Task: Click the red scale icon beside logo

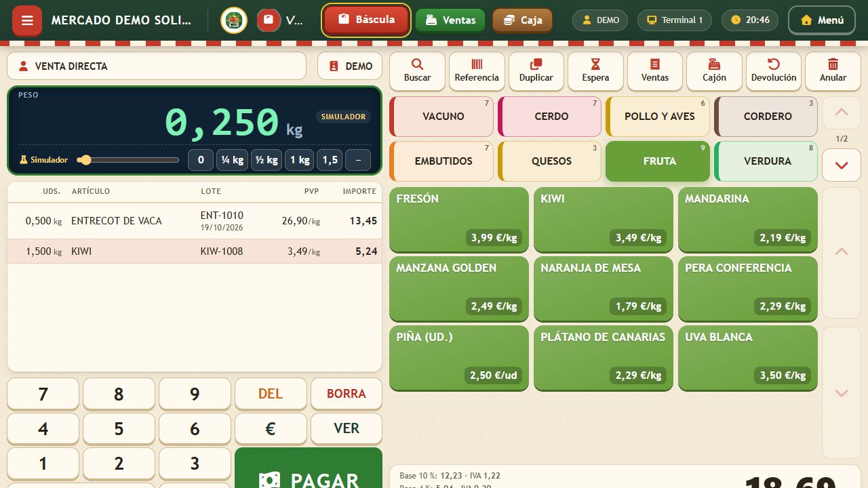Action: coord(269,20)
